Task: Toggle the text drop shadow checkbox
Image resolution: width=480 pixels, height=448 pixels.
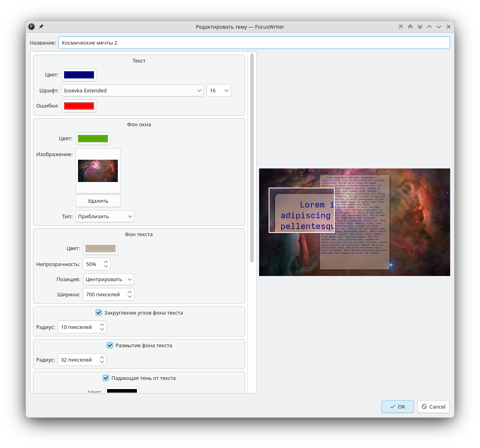Action: point(106,378)
